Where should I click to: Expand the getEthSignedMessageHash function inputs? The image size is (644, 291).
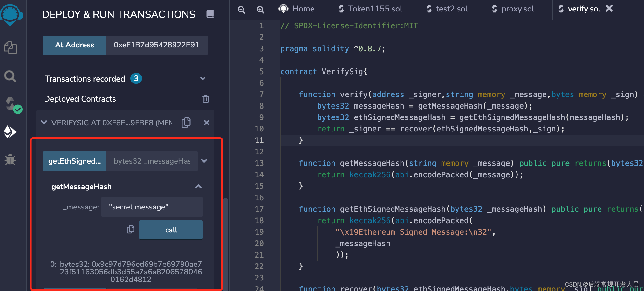[x=204, y=161]
